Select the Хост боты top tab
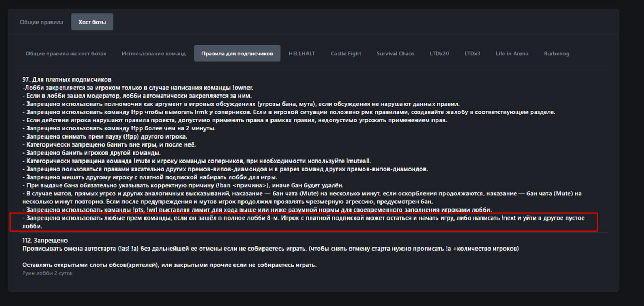This screenshot has width=644, height=306. pyautogui.click(x=92, y=22)
